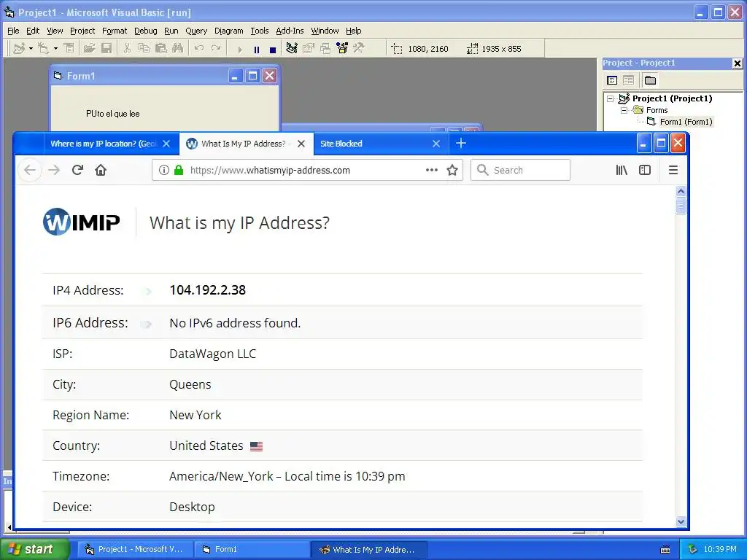This screenshot has height=560, width=747.
Task: Click the Menu Editor toolbar icon
Action: tap(69, 49)
